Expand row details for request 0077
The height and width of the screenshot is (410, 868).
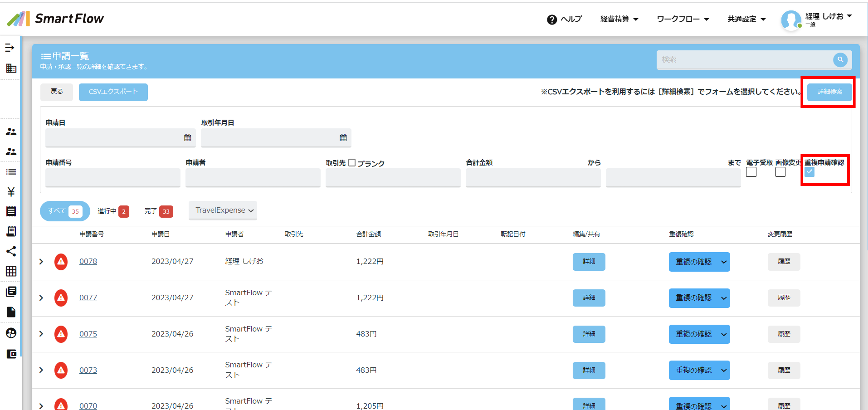pos(41,298)
